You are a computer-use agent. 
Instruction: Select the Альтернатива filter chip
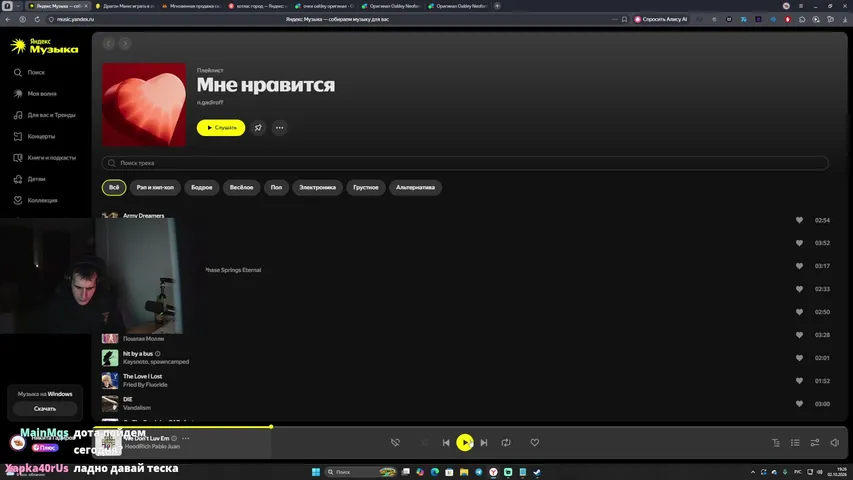click(x=415, y=187)
